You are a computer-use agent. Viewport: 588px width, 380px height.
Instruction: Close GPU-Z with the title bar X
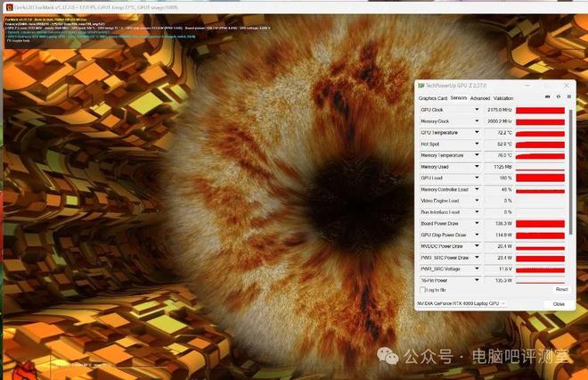567,86
